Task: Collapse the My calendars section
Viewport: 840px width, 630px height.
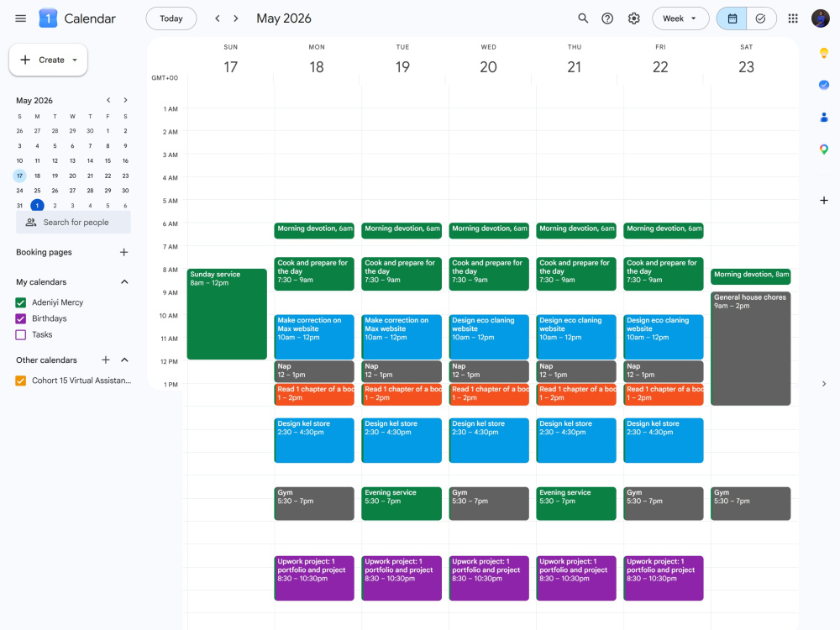Action: pyautogui.click(x=124, y=281)
